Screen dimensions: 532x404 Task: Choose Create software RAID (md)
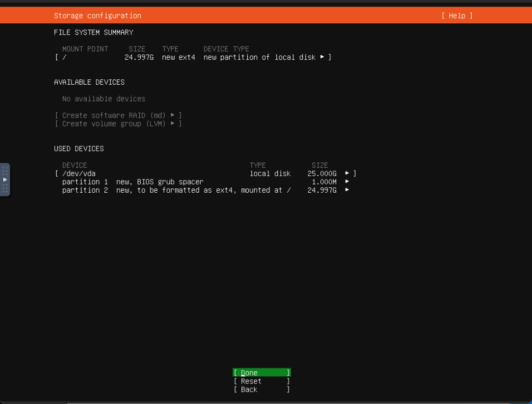click(x=114, y=115)
